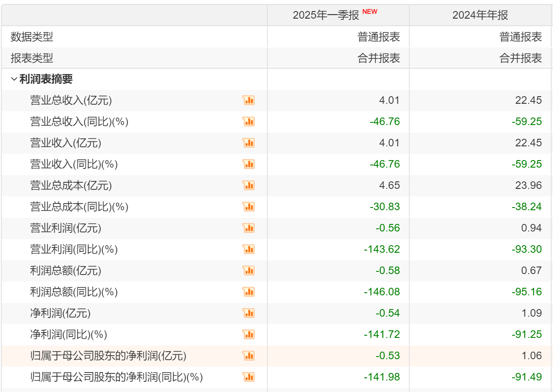Screen dimensions: 553x392
Task: Click the 数据类型 row label
Action: 32,37
